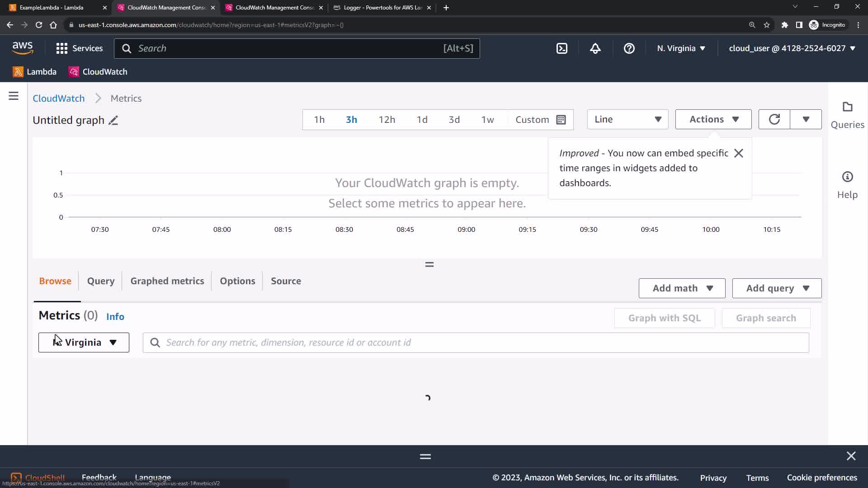868x488 pixels.
Task: Switch to the Source tab
Action: click(286, 281)
